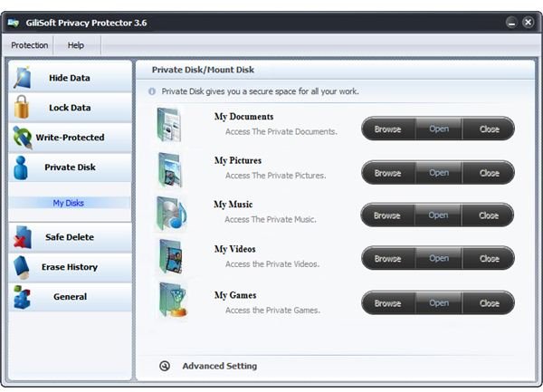Screen dimensions: 543x392
Task: Open the My Music private disk
Action: coord(438,215)
